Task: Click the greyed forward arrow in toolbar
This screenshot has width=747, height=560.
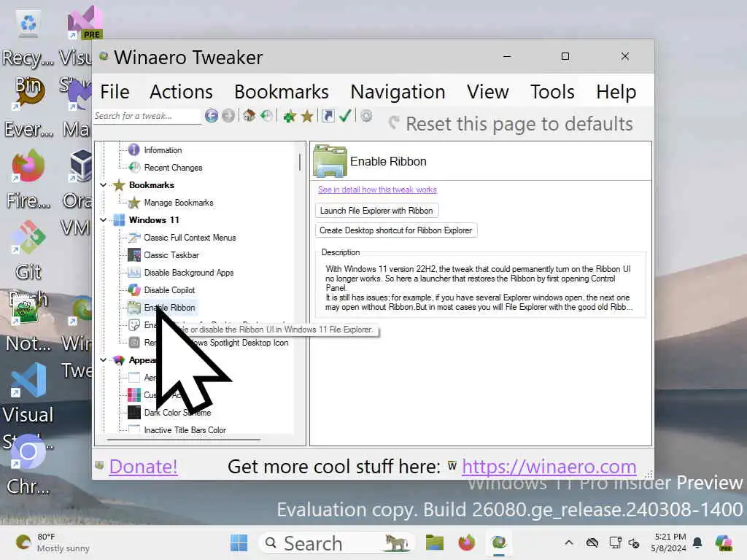Action: 228,116
